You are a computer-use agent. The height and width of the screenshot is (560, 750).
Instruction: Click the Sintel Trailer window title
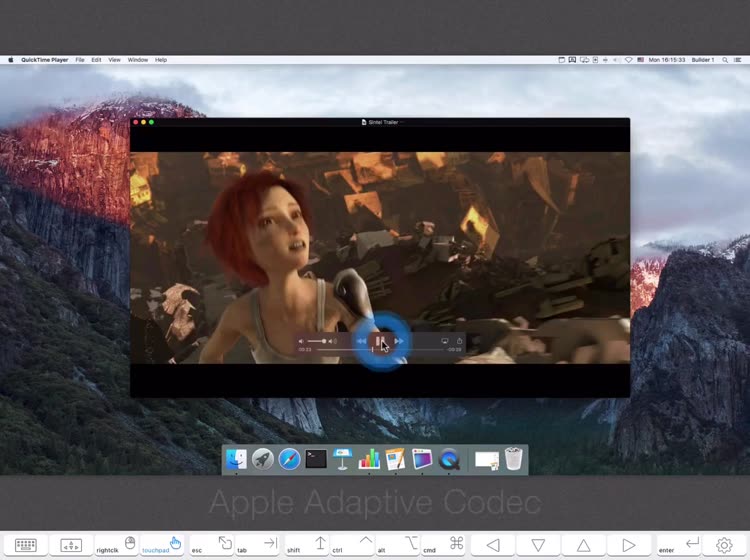pyautogui.click(x=383, y=122)
